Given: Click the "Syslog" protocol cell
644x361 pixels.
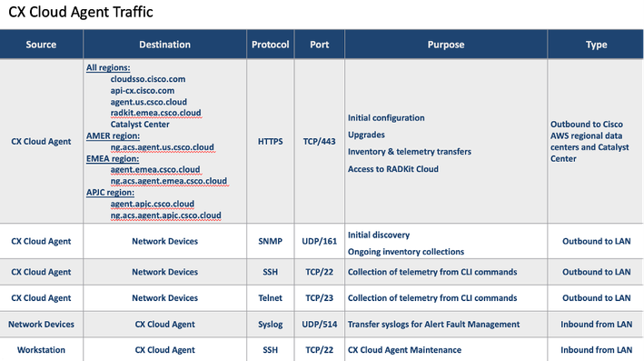Looking at the screenshot, I should point(271,325).
